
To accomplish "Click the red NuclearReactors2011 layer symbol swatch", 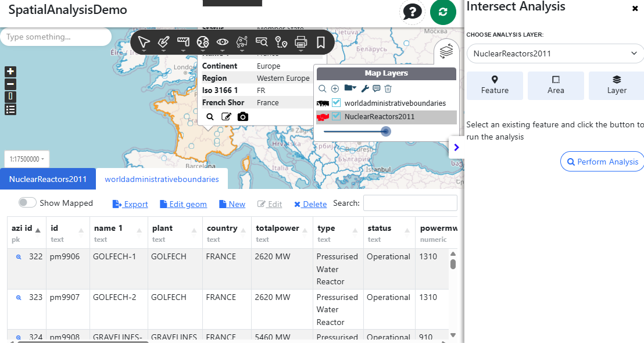I will 323,117.
